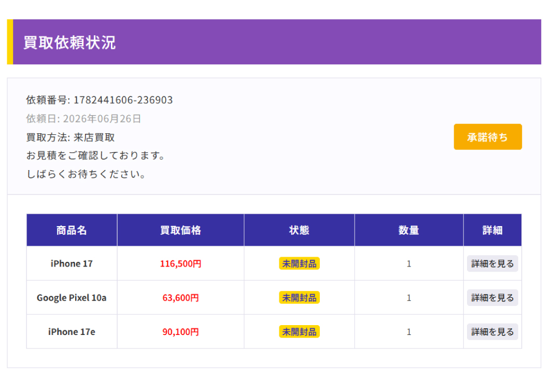Image resolution: width=552 pixels, height=392 pixels.
Task: Click the 依頼日: 2026年06月26日 line
Action: coord(83,119)
